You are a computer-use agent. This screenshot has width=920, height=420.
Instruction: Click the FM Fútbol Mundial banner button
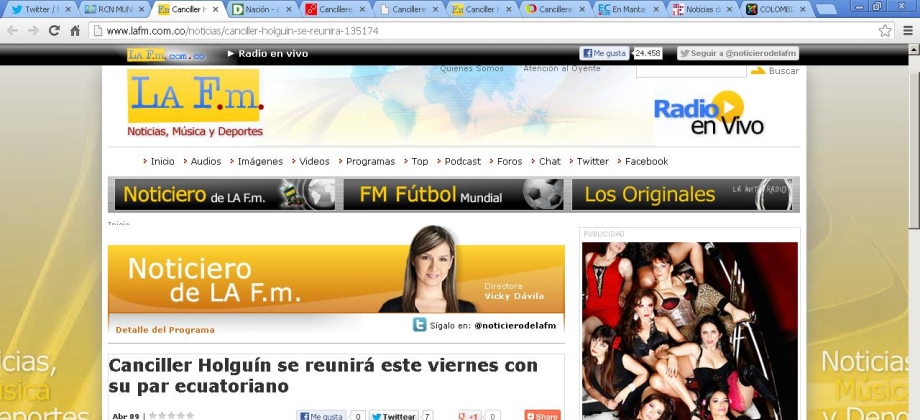click(x=453, y=195)
